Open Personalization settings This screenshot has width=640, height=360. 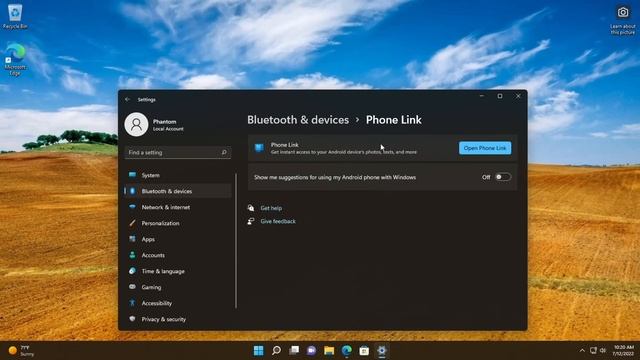[x=178, y=223]
